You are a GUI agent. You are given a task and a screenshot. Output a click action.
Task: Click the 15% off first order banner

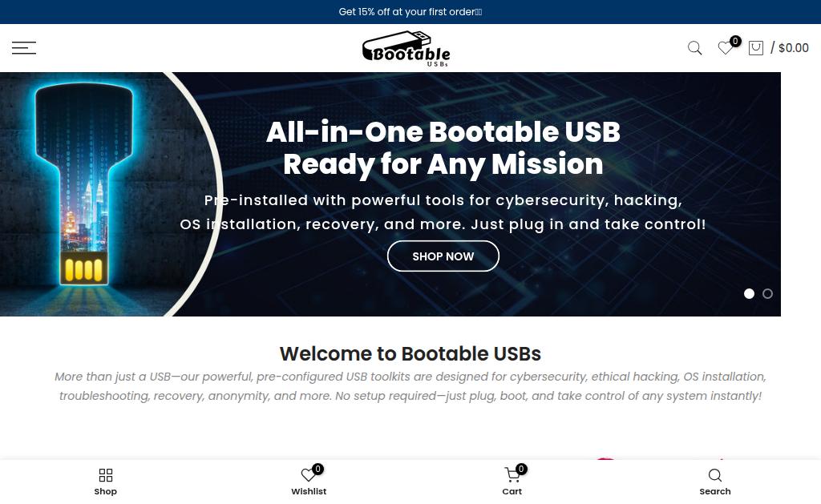pos(410,11)
